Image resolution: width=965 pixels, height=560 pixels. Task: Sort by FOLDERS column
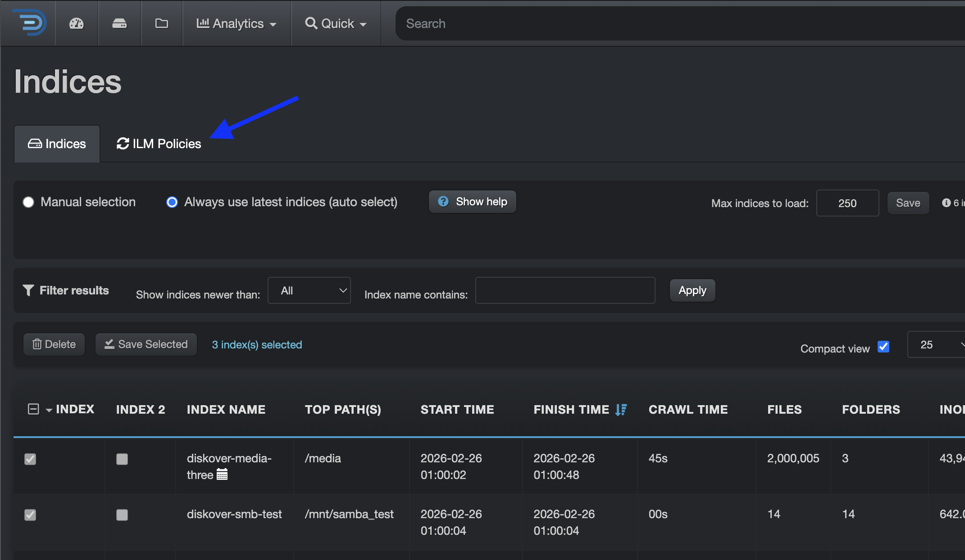point(871,410)
